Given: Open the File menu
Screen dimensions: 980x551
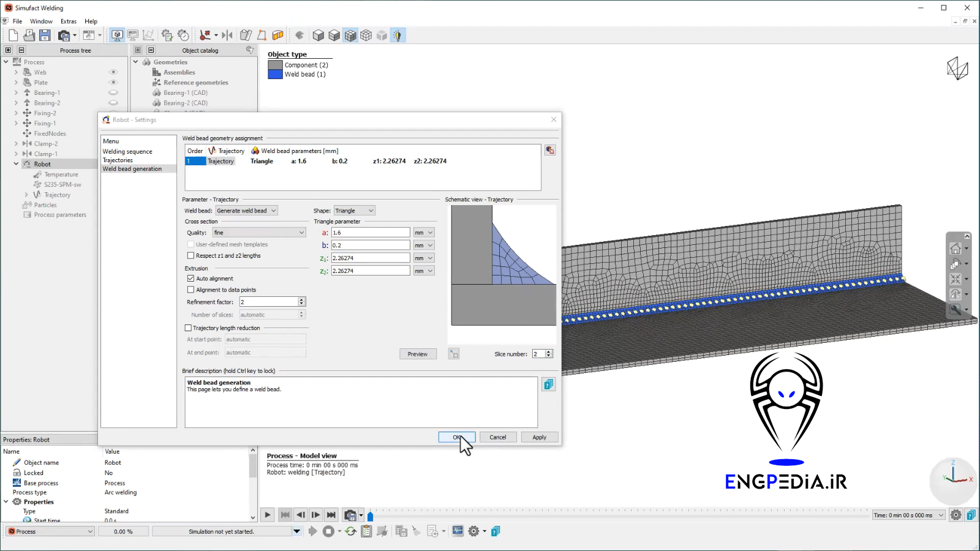Looking at the screenshot, I should [17, 21].
